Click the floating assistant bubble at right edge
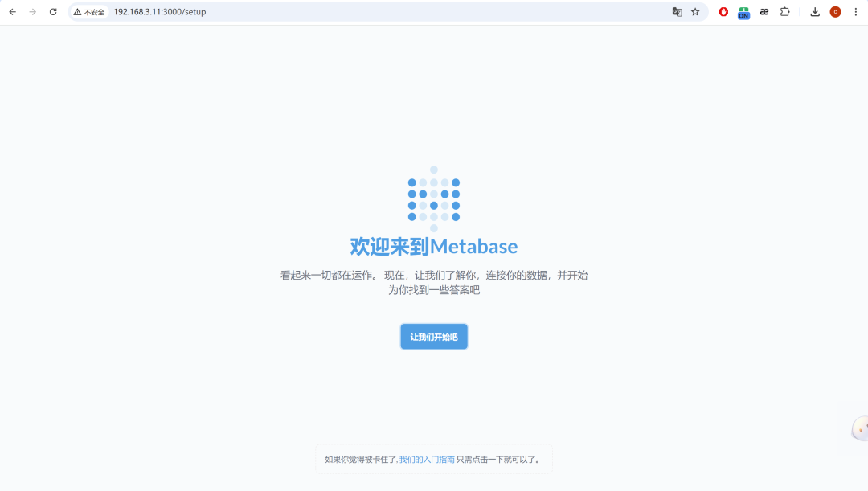 [860, 428]
